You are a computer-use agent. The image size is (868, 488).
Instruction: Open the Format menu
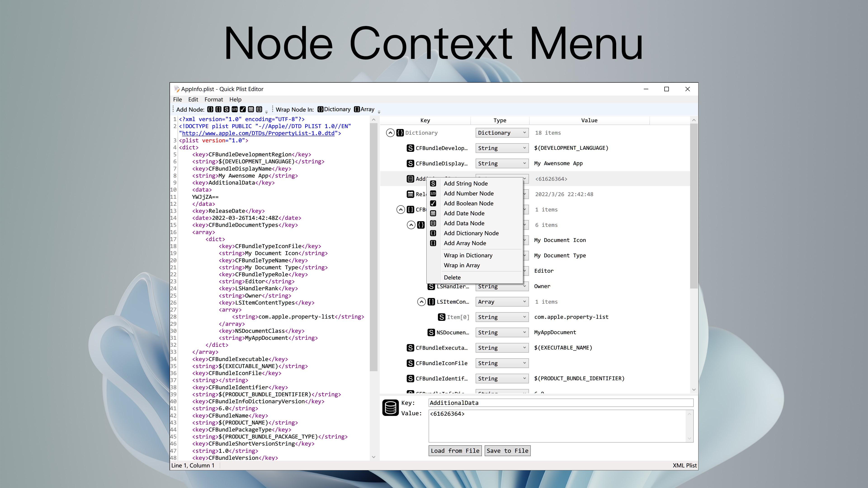point(213,99)
